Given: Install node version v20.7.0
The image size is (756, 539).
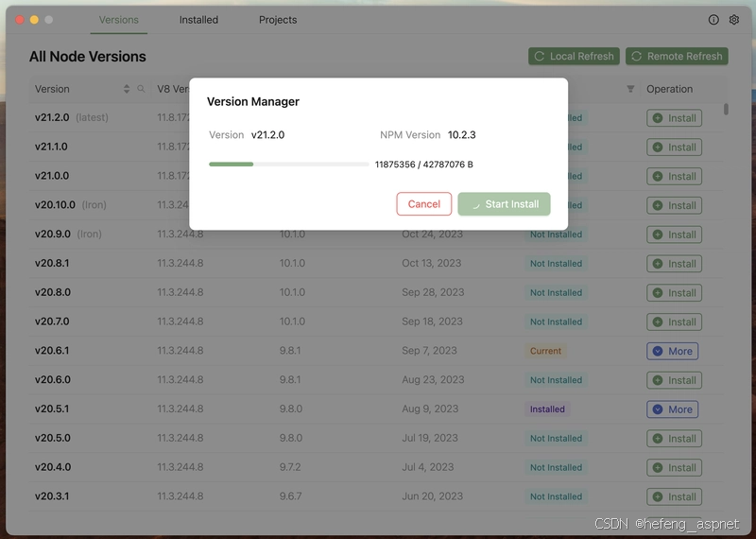Looking at the screenshot, I should [674, 322].
